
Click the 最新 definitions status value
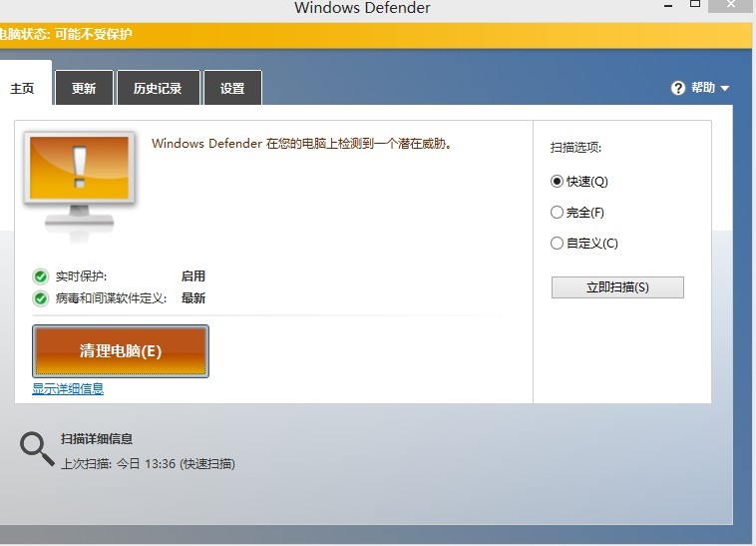click(x=193, y=298)
